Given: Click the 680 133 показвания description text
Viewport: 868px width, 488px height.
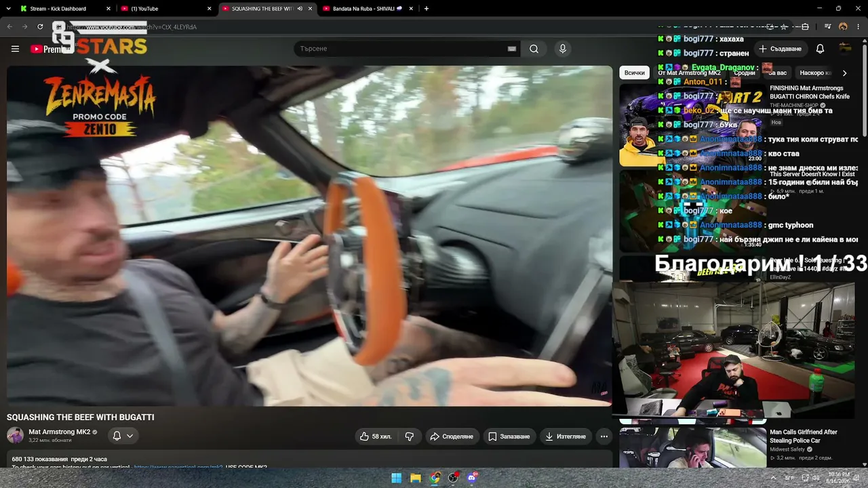Looking at the screenshot, I should click(59, 460).
